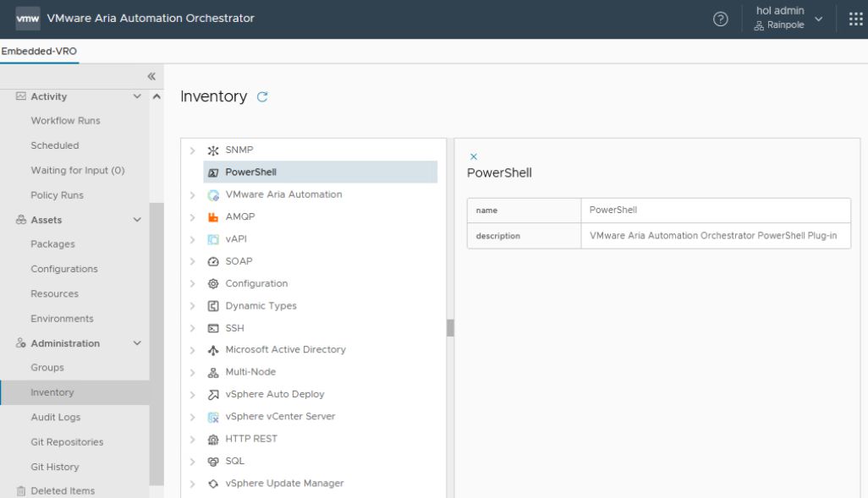Click the Deleted Items trash icon

tap(21, 490)
